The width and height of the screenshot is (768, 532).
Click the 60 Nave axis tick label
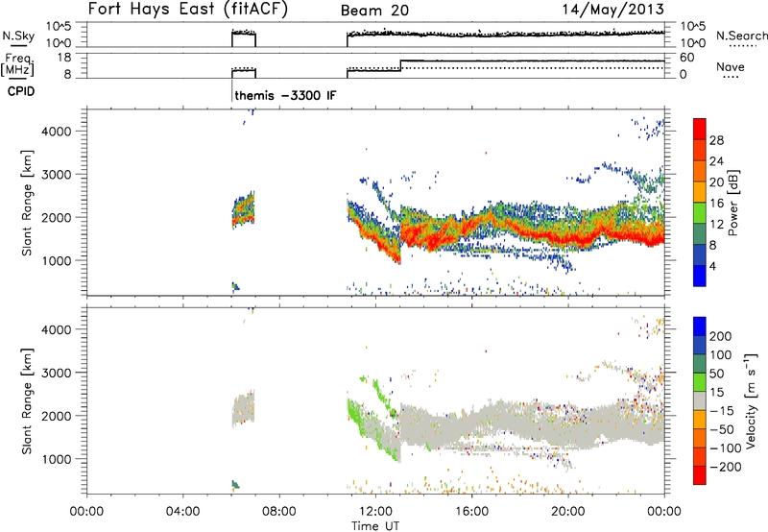click(x=687, y=58)
